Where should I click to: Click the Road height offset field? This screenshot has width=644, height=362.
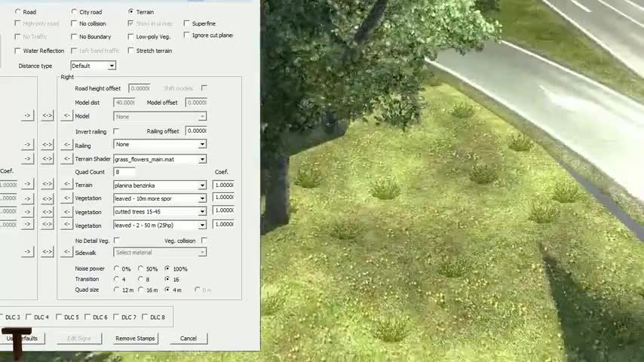click(140, 88)
